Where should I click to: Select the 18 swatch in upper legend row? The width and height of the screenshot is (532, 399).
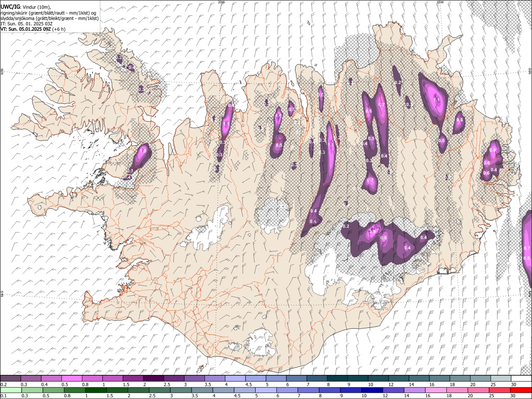[x=460, y=378]
